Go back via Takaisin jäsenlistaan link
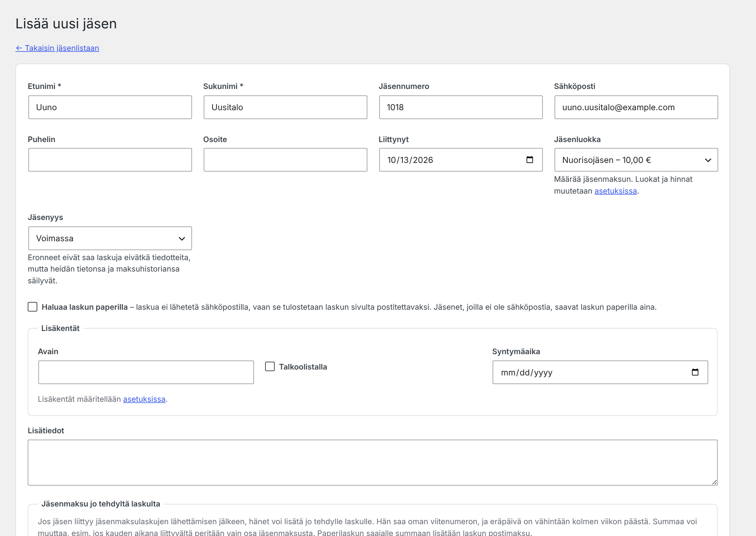This screenshot has width=756, height=536. point(57,48)
